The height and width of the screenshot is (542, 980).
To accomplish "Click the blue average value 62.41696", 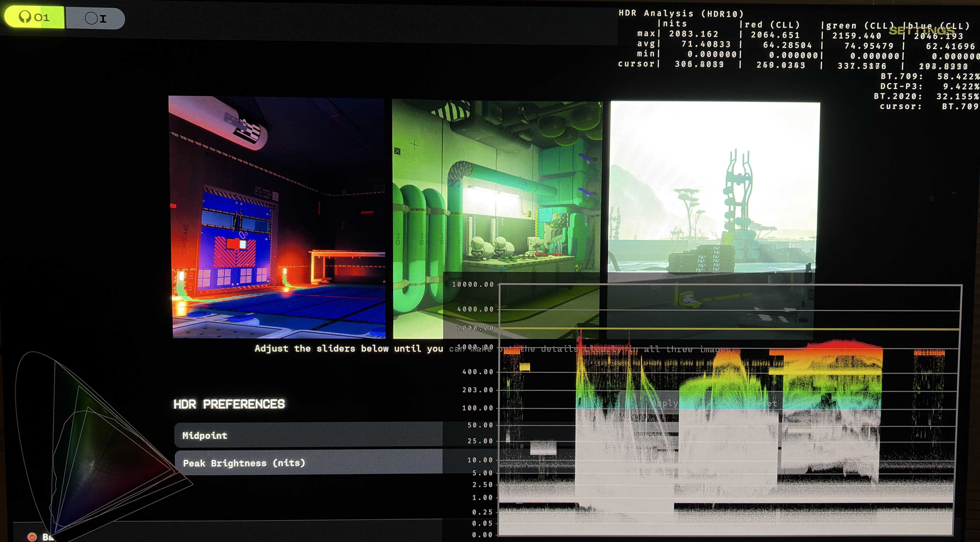I will 950,46.
